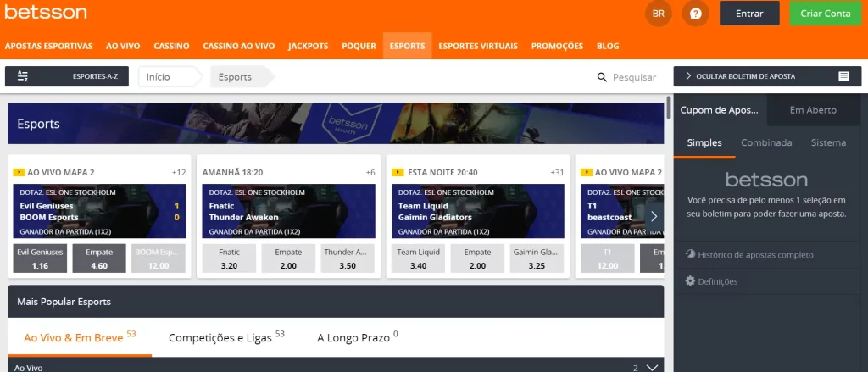The image size is (868, 372).
Task: Select the Sistema bet type tab
Action: coord(829,142)
